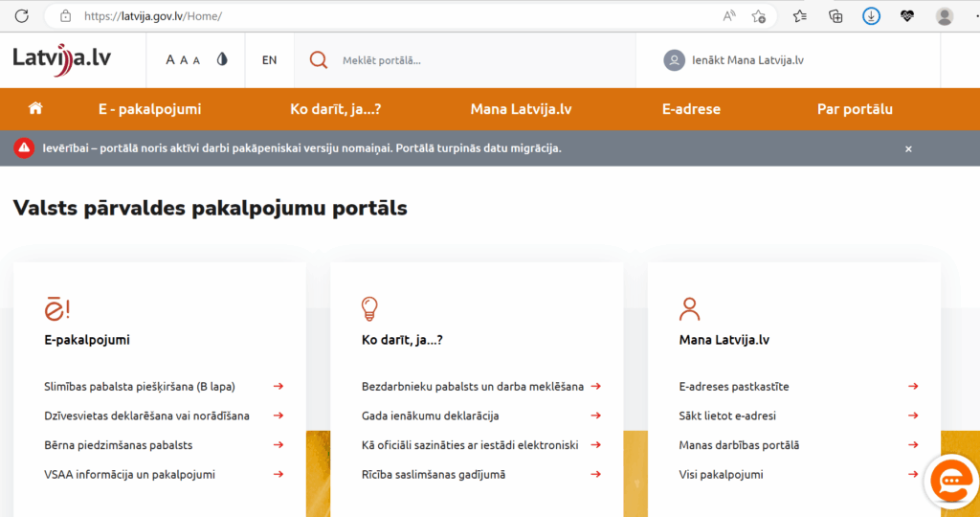Click arrow next to Visi pakalpojumi
980x517 pixels.
913,475
